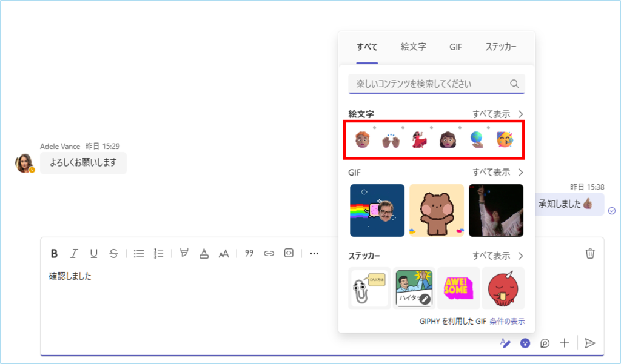
Task: Toggle bold formatting in the message toolbar
Action: pyautogui.click(x=54, y=254)
